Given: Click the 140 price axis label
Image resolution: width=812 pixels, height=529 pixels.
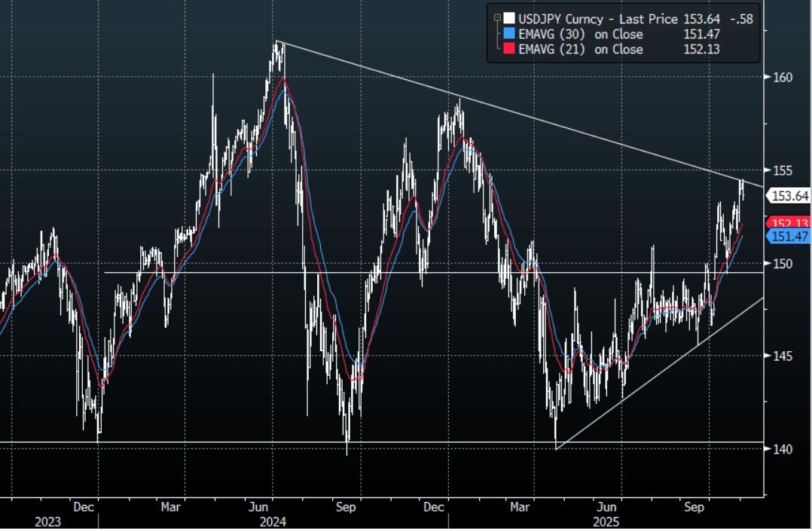Looking at the screenshot, I should pos(783,449).
